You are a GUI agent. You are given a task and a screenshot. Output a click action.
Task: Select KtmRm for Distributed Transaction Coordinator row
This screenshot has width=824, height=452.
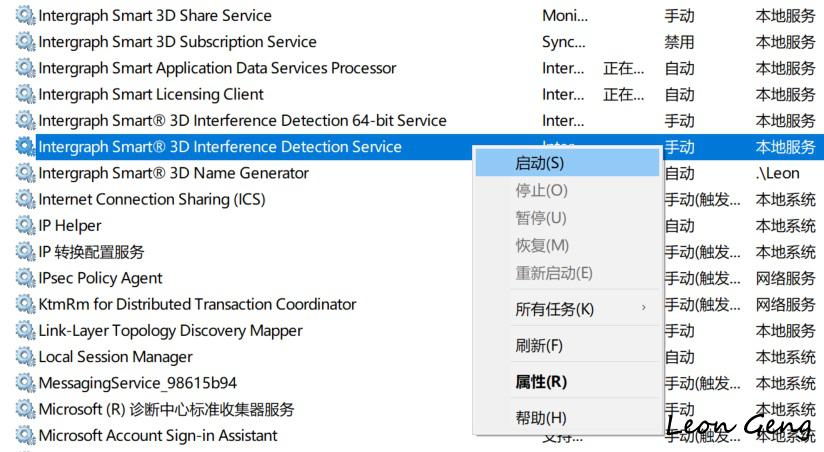pos(197,304)
